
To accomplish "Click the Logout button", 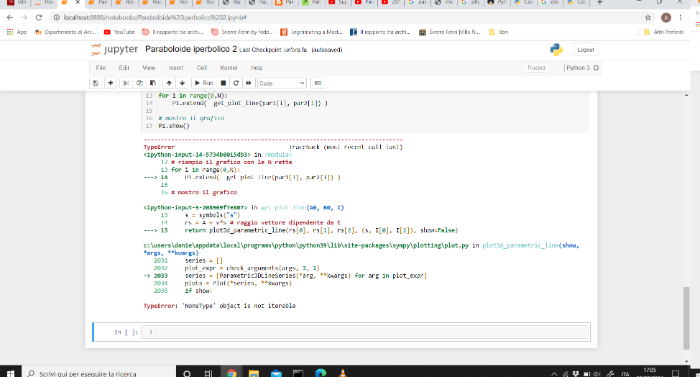I will coord(586,50).
